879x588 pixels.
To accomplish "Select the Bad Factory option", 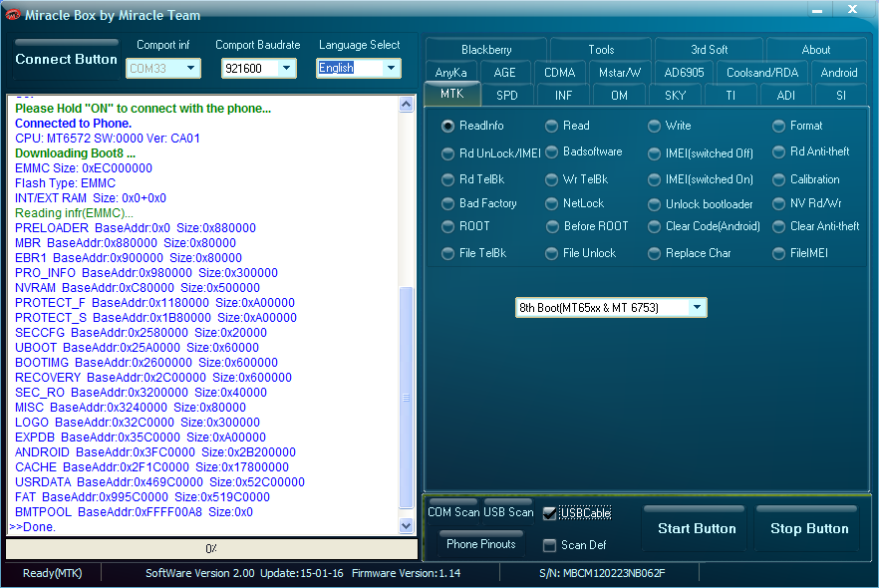I will click(447, 203).
